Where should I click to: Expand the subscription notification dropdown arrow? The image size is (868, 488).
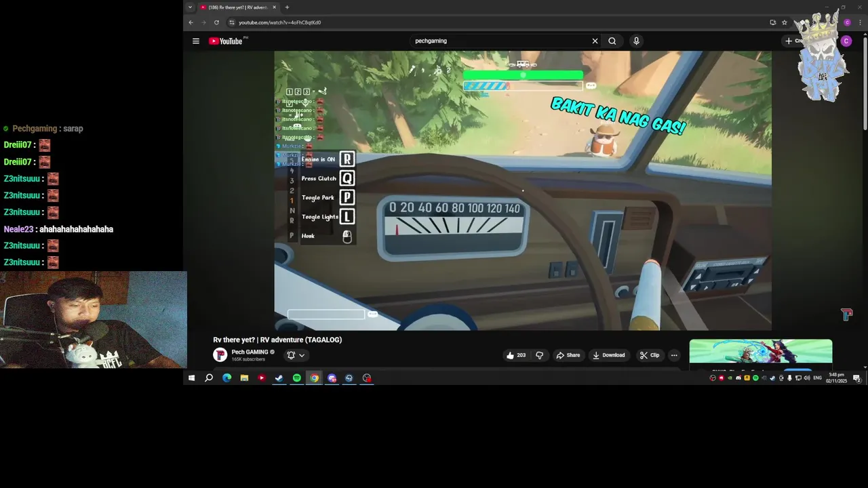click(x=302, y=355)
